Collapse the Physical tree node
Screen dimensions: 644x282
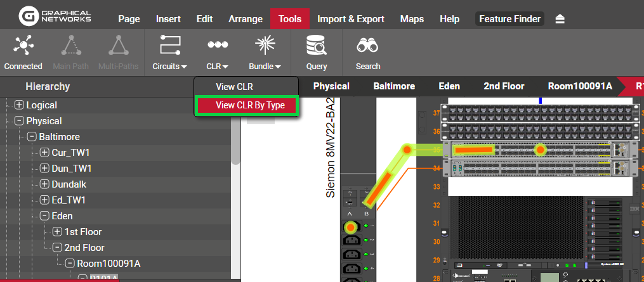pos(20,121)
